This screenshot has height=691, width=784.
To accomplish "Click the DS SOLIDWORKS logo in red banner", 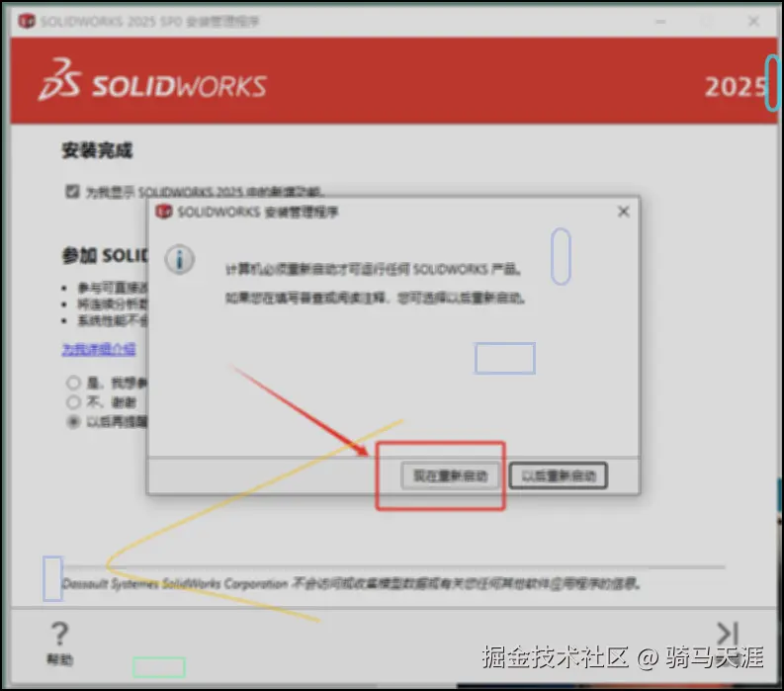I will pos(152,80).
